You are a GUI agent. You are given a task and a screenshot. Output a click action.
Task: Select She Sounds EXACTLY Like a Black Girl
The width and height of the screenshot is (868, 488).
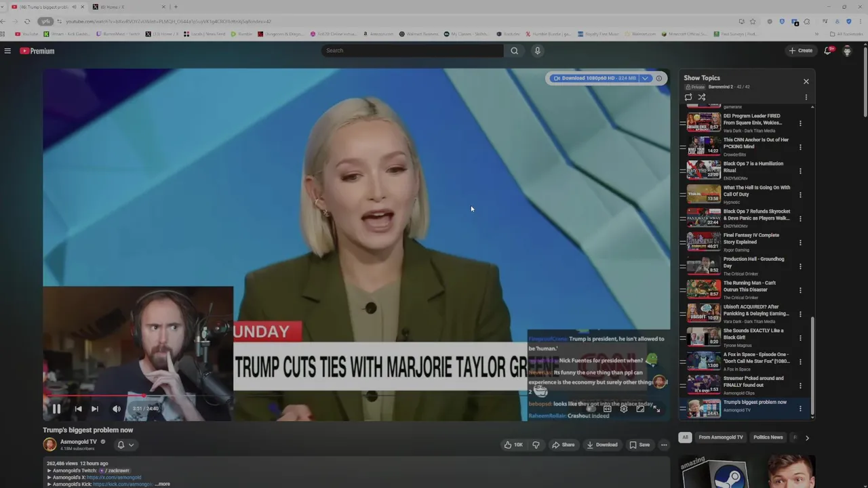pos(753,333)
